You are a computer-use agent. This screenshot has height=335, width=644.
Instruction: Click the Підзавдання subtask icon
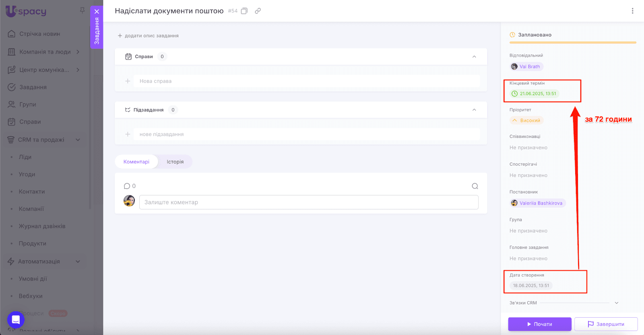[x=128, y=110]
